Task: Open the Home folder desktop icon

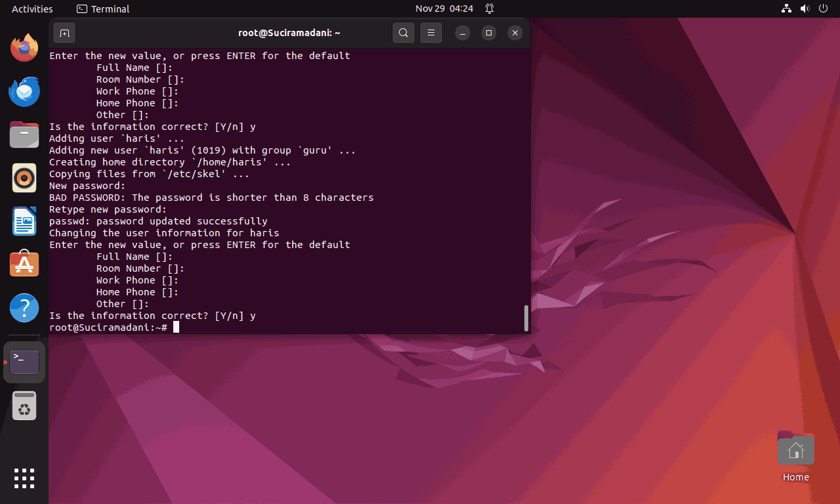Action: [795, 457]
